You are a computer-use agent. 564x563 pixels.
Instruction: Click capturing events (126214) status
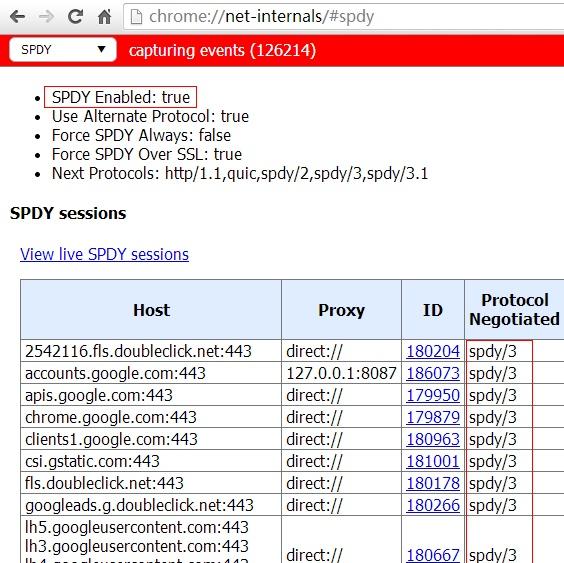click(222, 50)
